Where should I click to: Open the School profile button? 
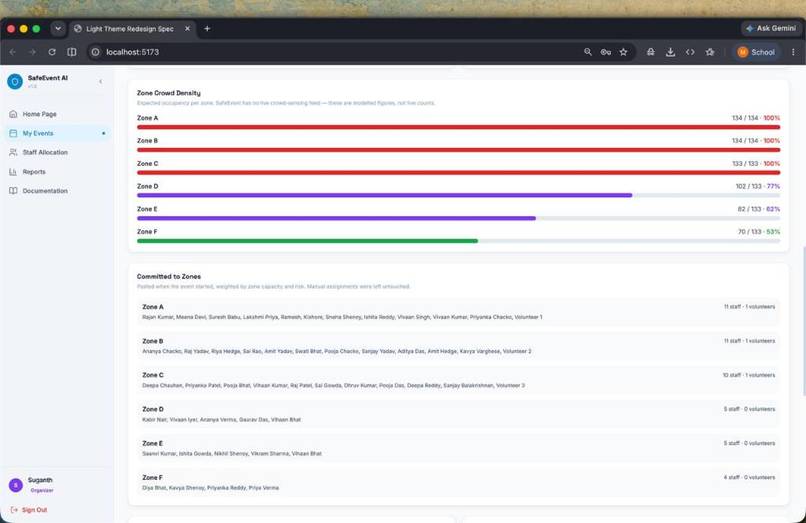pyautogui.click(x=756, y=52)
